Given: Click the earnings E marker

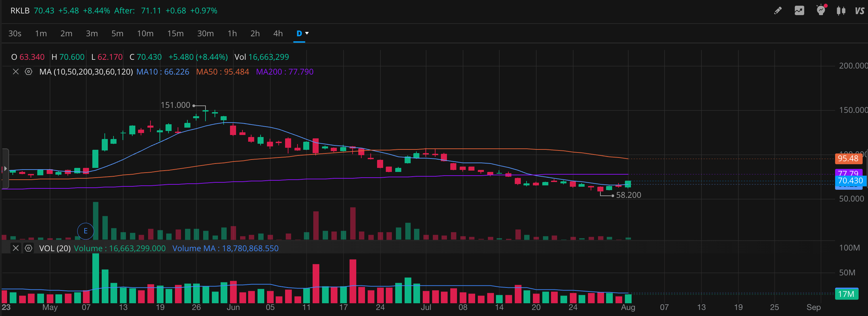Looking at the screenshot, I should [x=86, y=231].
